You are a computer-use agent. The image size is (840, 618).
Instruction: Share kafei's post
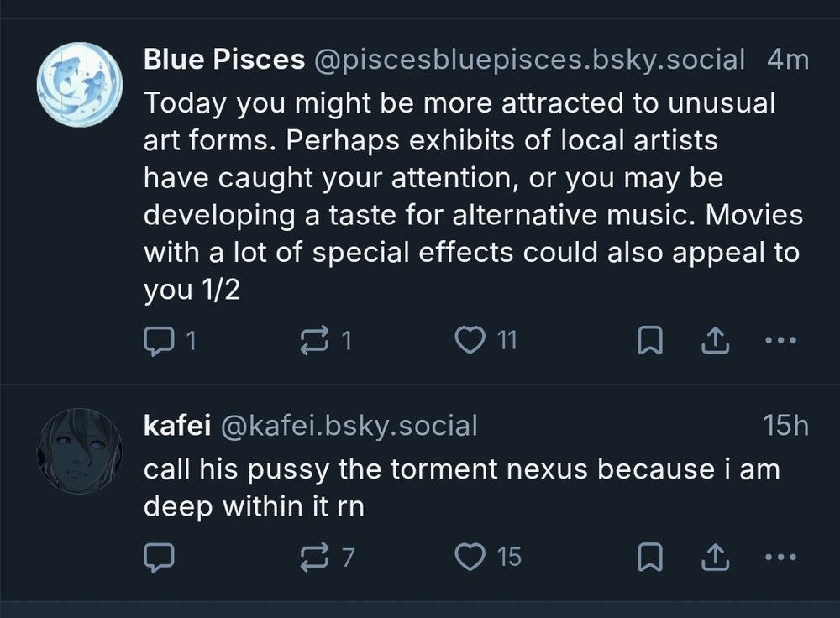tap(712, 557)
